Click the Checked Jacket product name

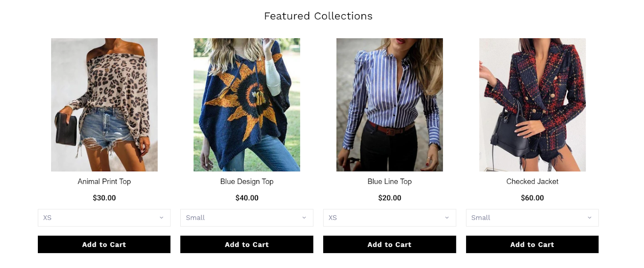coord(532,181)
